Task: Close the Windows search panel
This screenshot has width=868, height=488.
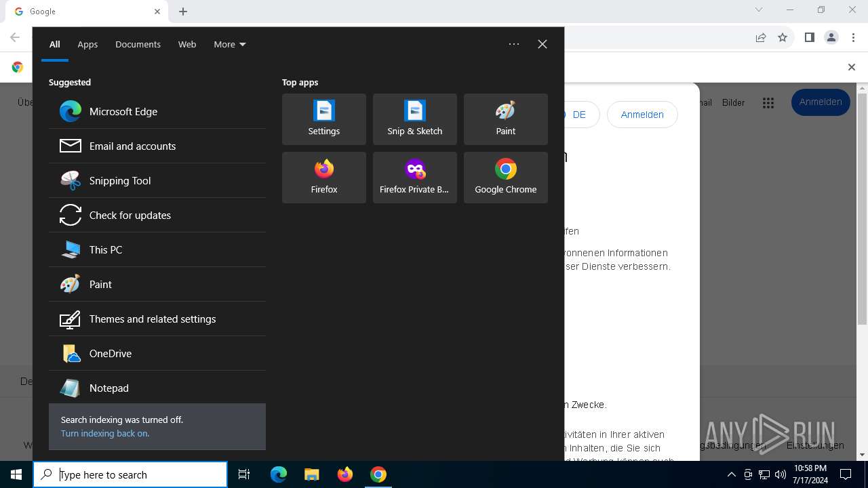Action: tap(542, 44)
